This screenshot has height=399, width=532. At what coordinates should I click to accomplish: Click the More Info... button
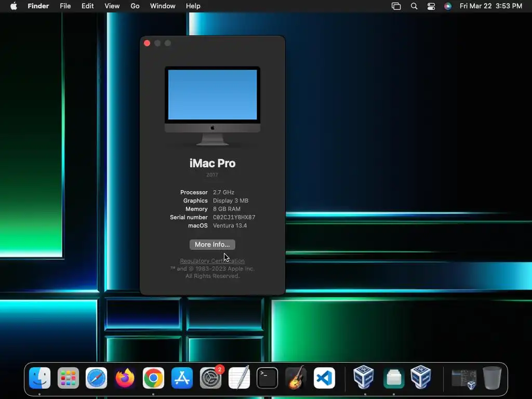pyautogui.click(x=212, y=245)
